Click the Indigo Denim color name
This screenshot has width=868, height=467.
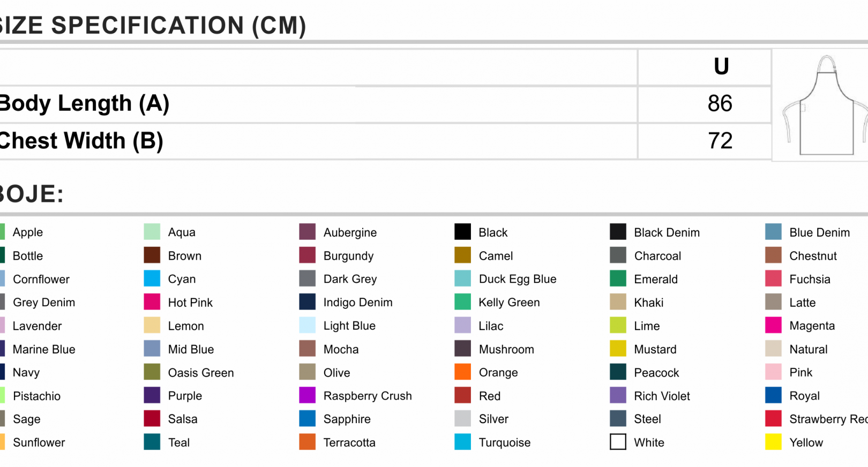pyautogui.click(x=358, y=303)
